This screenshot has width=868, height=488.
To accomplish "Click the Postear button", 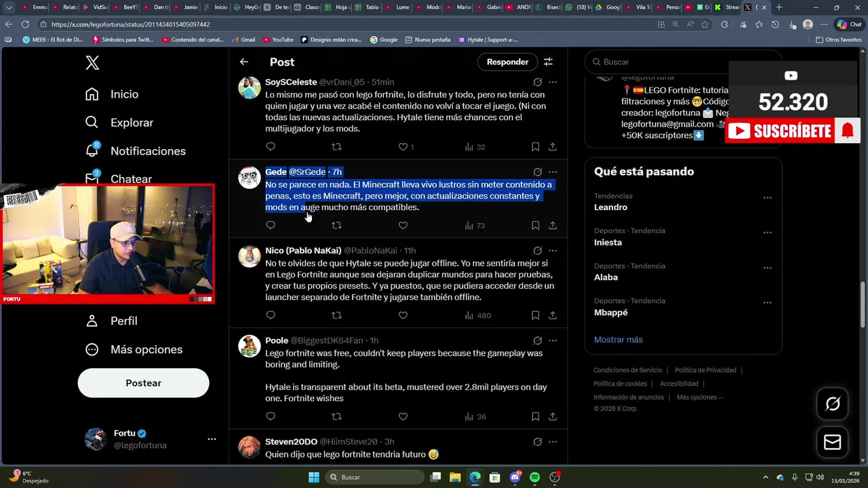I will (143, 383).
